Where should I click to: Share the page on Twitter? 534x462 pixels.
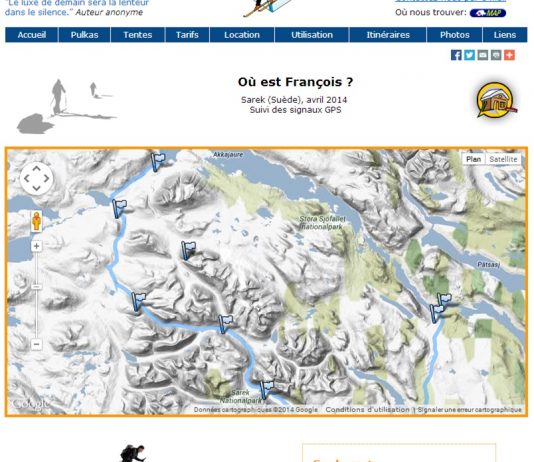pyautogui.click(x=469, y=55)
